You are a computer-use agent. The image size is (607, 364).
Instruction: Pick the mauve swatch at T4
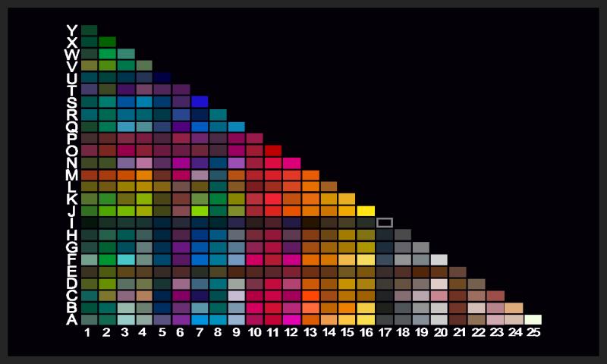pyautogui.click(x=144, y=89)
